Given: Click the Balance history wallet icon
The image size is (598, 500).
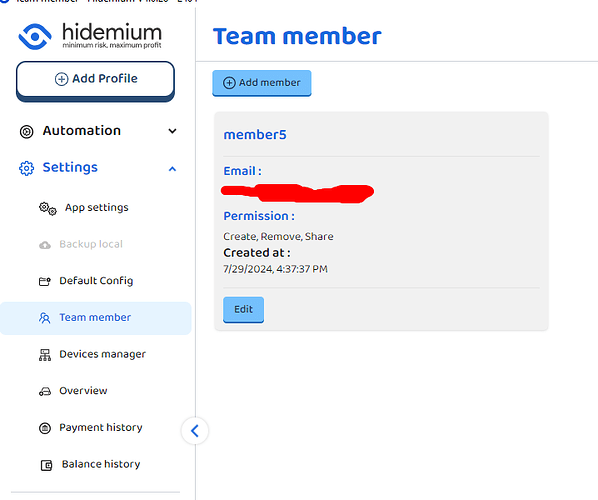Looking at the screenshot, I should pyautogui.click(x=46, y=465).
